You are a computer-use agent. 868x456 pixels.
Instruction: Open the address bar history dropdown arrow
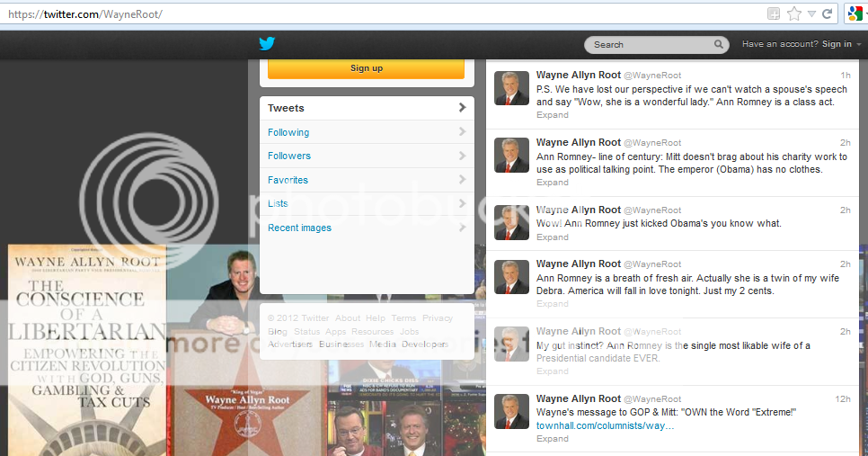pyautogui.click(x=811, y=13)
